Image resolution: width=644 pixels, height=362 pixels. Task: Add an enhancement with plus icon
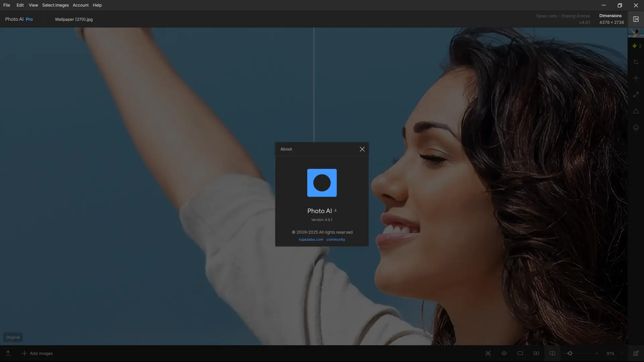click(636, 78)
